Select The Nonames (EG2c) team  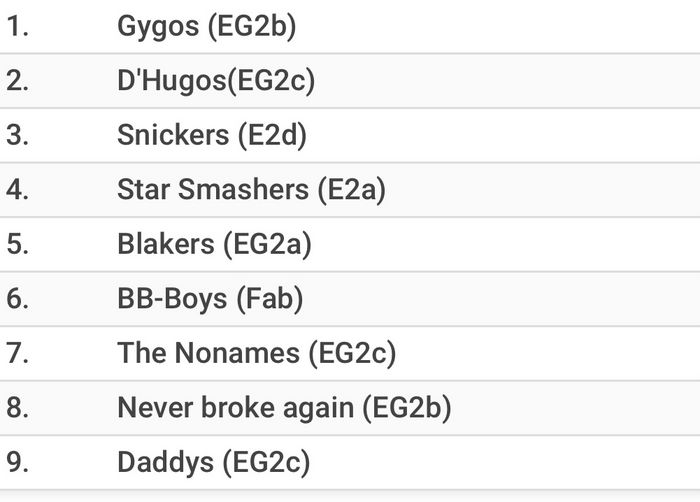(x=256, y=353)
